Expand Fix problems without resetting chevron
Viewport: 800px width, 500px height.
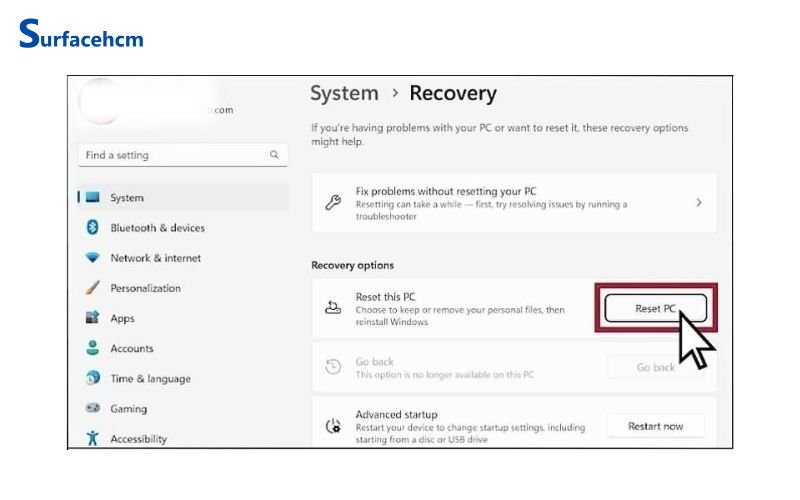698,202
